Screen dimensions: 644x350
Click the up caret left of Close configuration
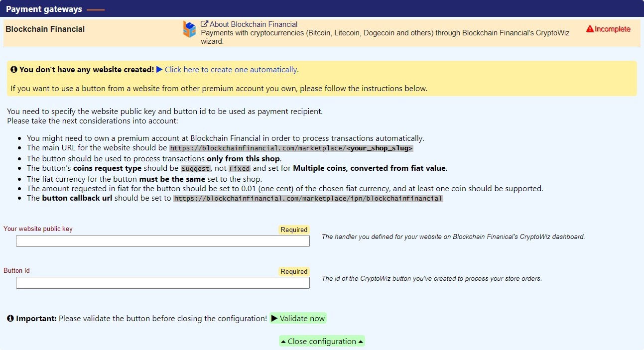point(283,342)
